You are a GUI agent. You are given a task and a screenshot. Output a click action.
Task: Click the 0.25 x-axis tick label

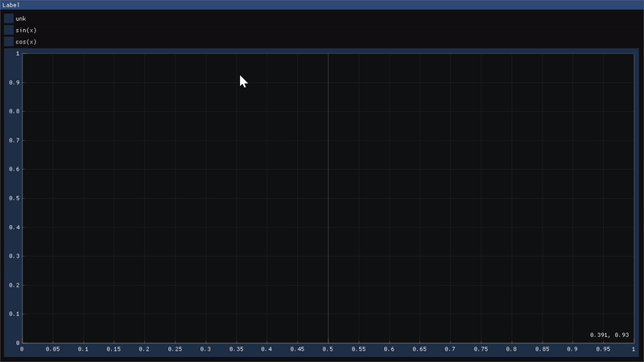pyautogui.click(x=175, y=349)
